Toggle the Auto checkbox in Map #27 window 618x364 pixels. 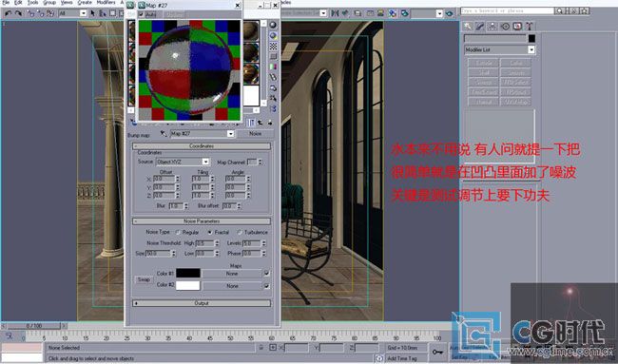[141, 14]
